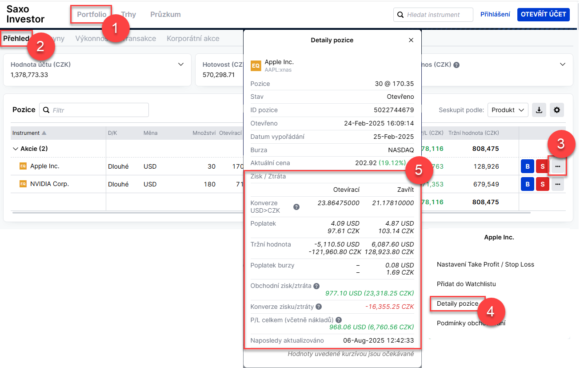Screen dimensions: 588x368
Task: Close the Detaily pozice dialog
Action: [x=411, y=40]
